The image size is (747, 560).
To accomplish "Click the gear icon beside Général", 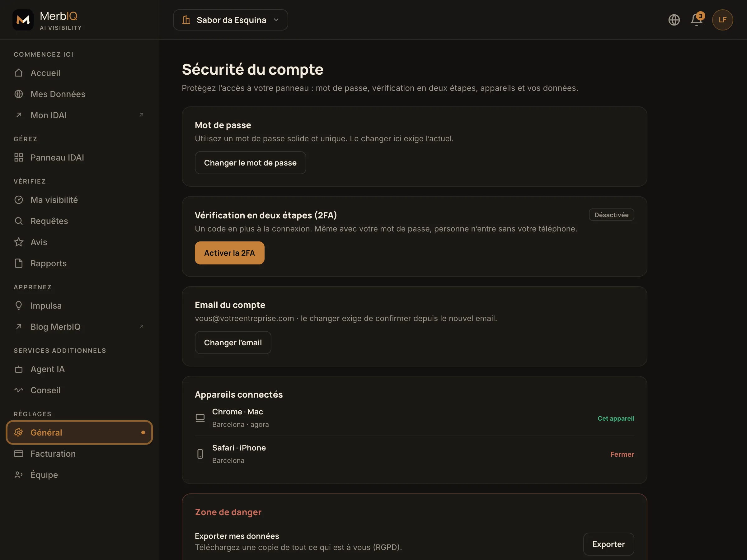I will [19, 432].
